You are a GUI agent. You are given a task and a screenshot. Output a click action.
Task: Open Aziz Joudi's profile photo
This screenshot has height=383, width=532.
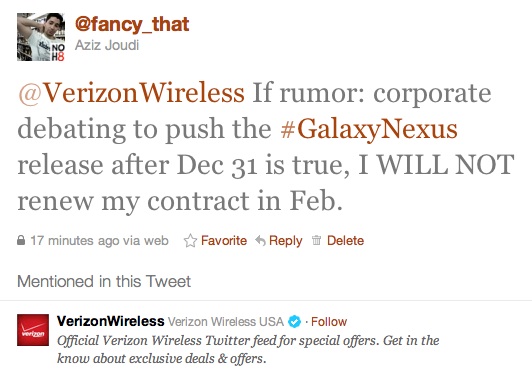(41, 37)
